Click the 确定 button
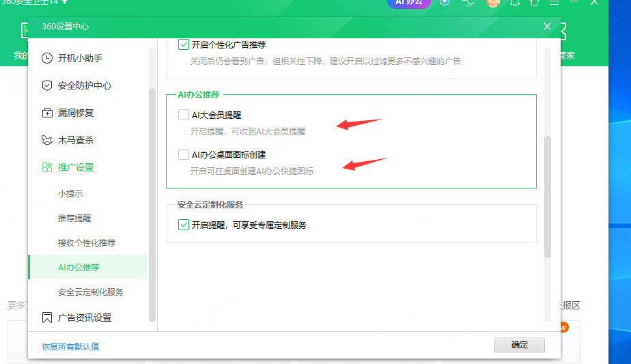 tap(520, 345)
